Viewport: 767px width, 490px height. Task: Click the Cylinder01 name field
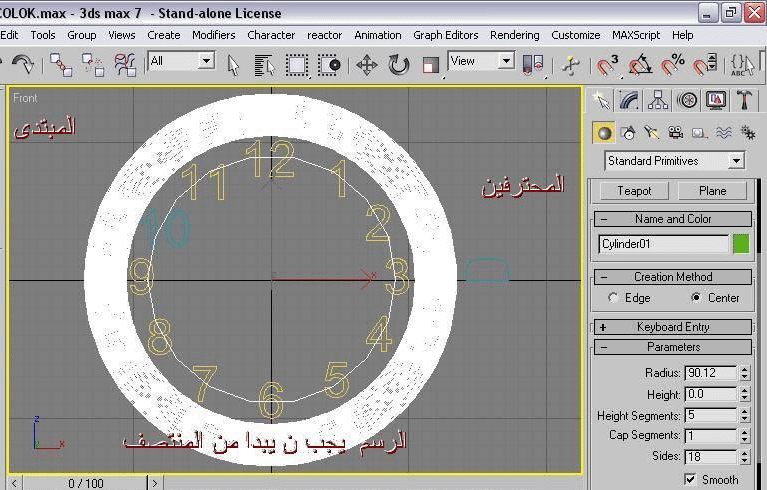coord(663,244)
